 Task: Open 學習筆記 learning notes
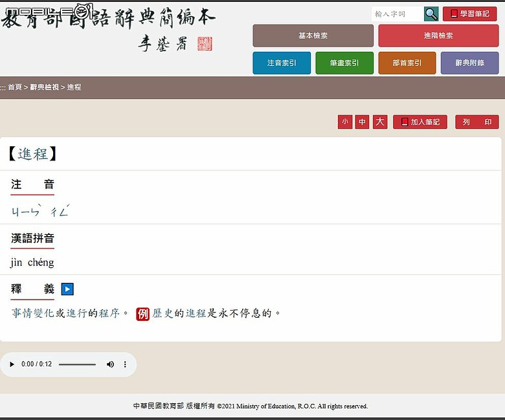tap(469, 14)
